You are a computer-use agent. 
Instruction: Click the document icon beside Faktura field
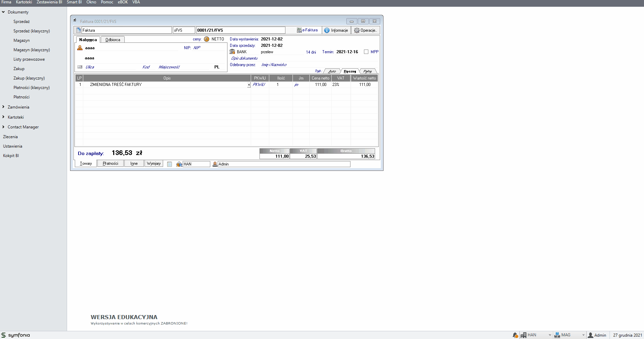click(x=79, y=30)
